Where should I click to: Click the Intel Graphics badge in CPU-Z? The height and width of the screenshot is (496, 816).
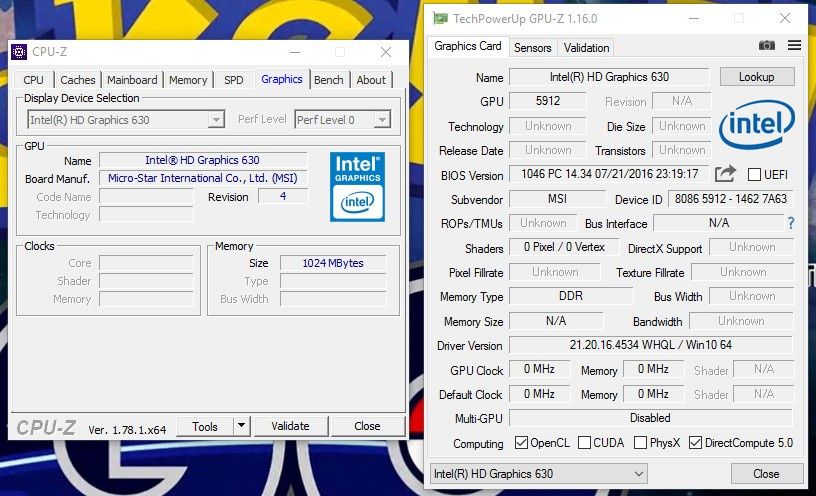point(358,187)
